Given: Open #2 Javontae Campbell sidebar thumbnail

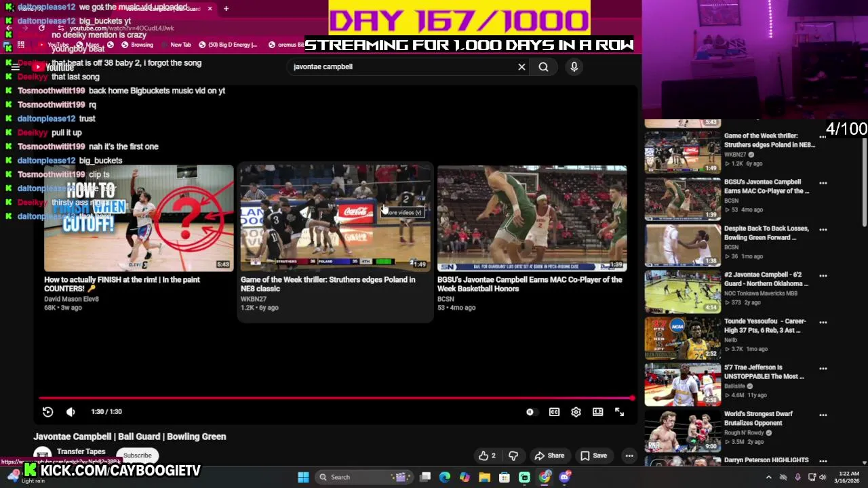Looking at the screenshot, I should pos(682,291).
